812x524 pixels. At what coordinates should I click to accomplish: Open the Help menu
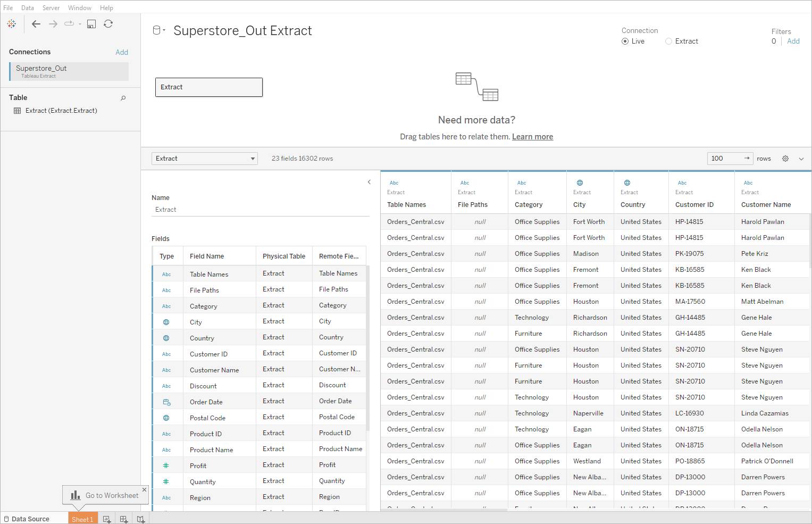click(106, 8)
